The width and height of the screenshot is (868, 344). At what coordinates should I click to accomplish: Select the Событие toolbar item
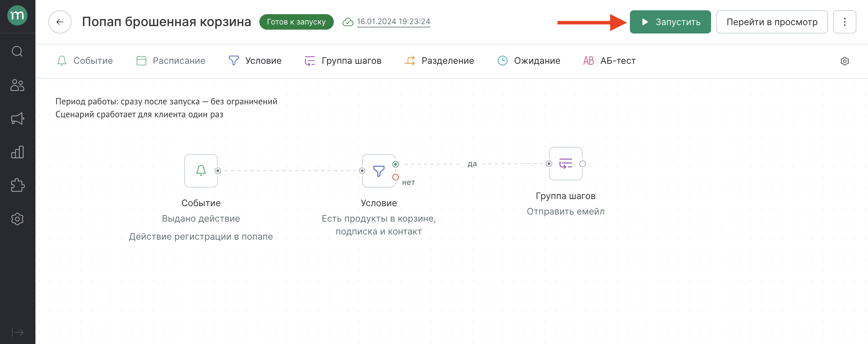[84, 61]
